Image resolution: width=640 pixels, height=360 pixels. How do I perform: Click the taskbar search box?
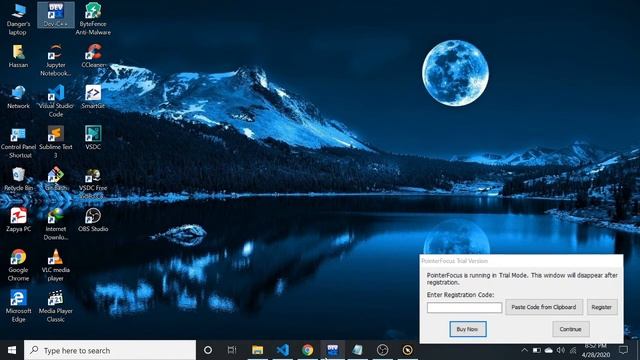point(110,350)
